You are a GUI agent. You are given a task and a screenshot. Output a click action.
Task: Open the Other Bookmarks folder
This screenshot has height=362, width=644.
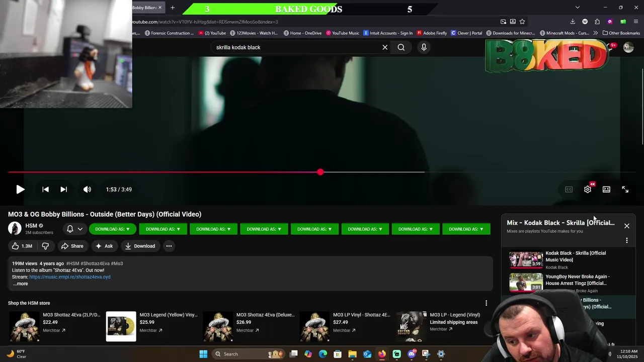coord(621,33)
